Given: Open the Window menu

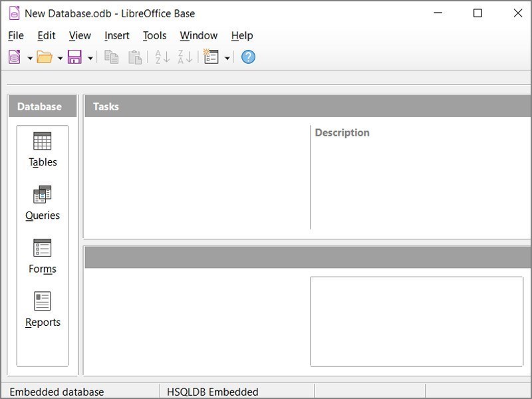Looking at the screenshot, I should (198, 36).
